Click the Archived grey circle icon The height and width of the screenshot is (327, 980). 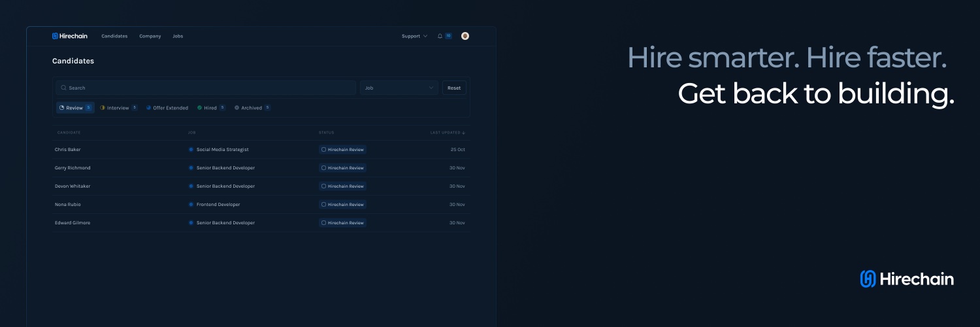[237, 108]
